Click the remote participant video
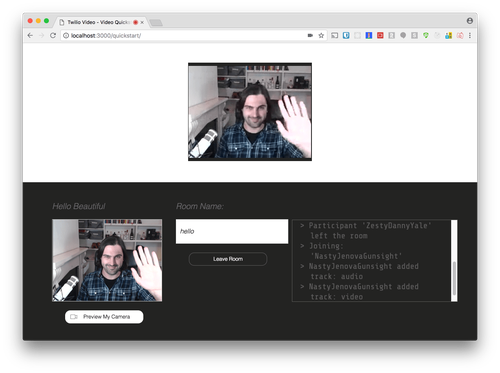 tap(250, 112)
